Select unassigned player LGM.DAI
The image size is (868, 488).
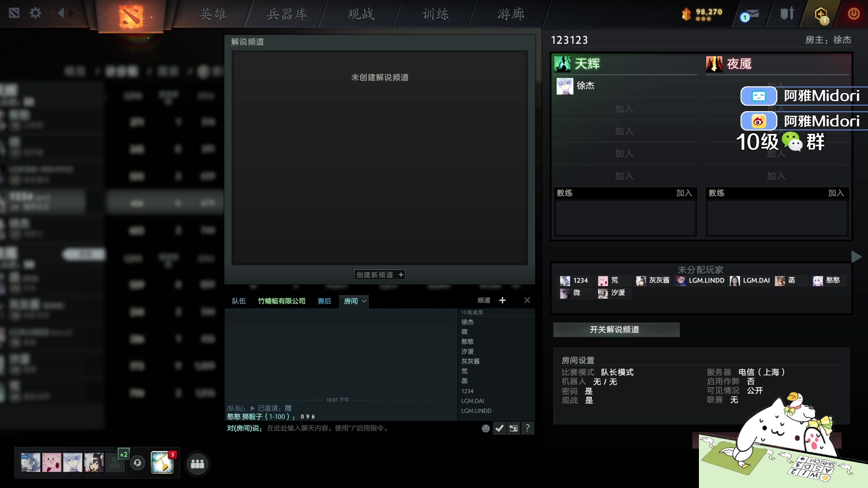point(750,281)
